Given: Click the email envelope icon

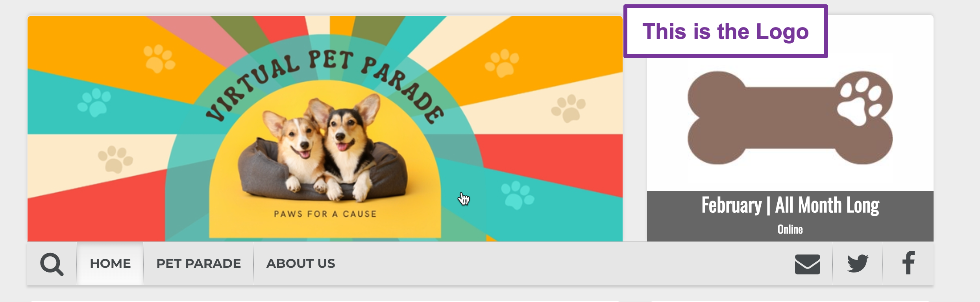Looking at the screenshot, I should pos(807,264).
